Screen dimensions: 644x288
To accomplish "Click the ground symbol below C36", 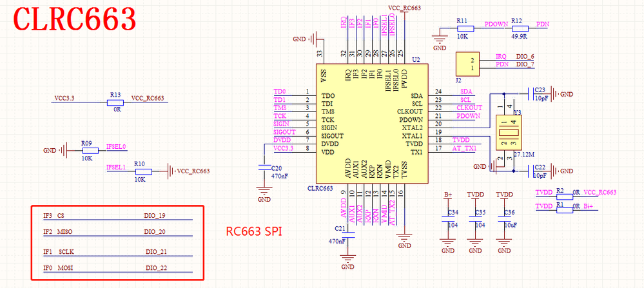I will point(504,242).
